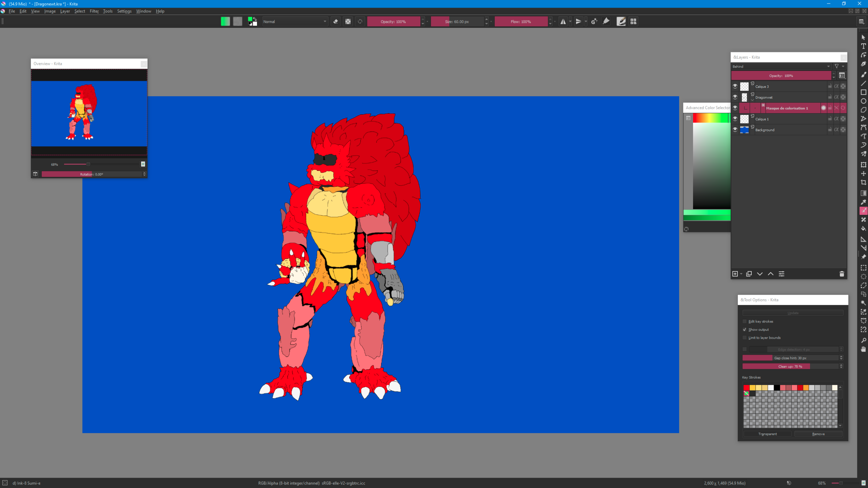Click horizontal mirror tool icon
Image resolution: width=868 pixels, height=488 pixels.
563,22
